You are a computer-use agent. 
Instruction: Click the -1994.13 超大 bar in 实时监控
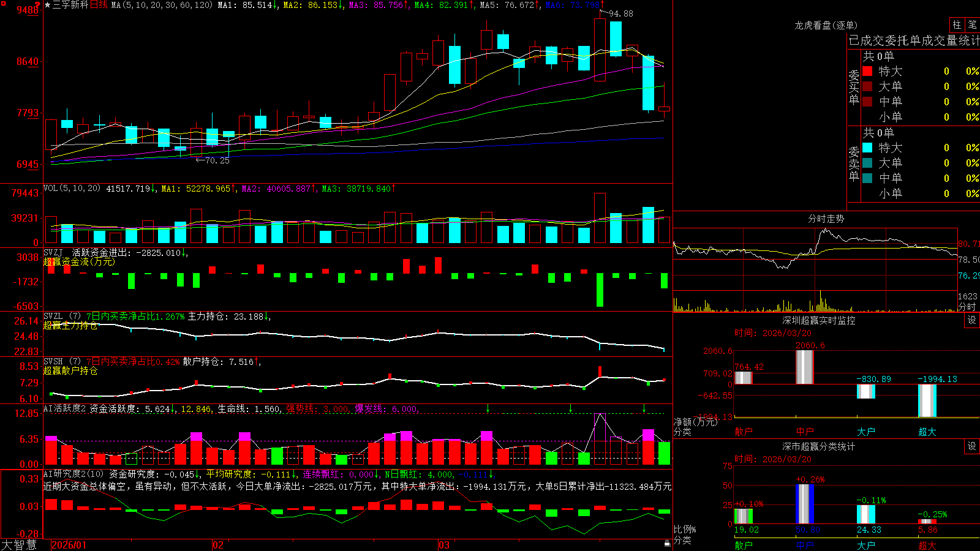click(x=927, y=401)
